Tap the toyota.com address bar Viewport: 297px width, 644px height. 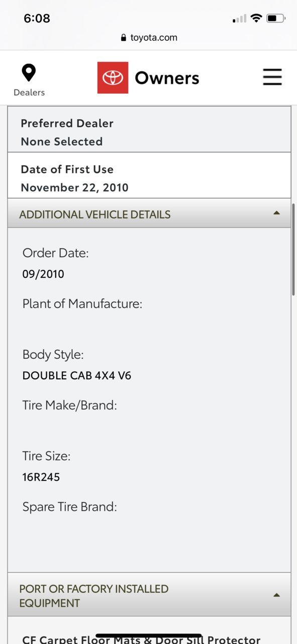pos(148,38)
